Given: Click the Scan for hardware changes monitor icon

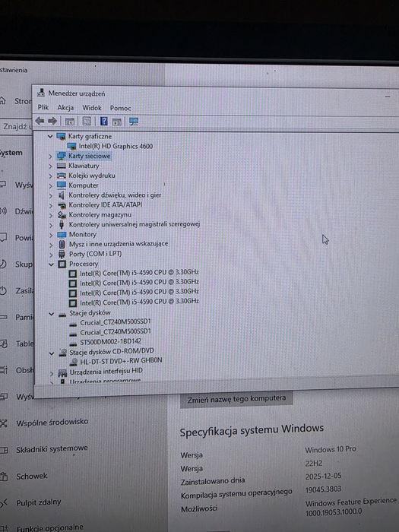Looking at the screenshot, I should tap(133, 122).
